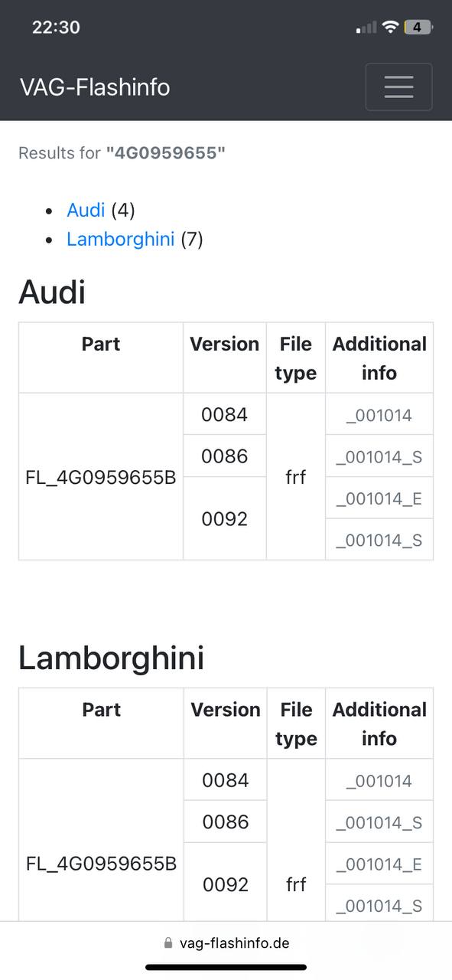Tap the lock icon in the address bar

click(x=168, y=943)
